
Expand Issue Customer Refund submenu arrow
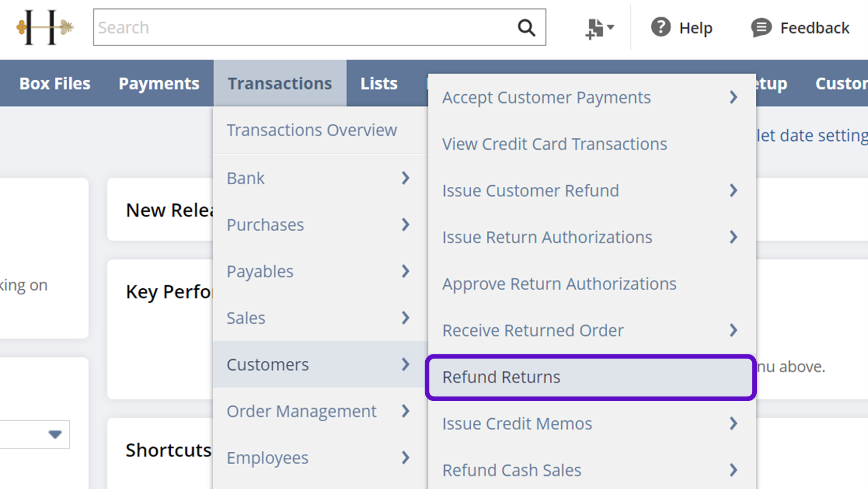(x=734, y=190)
